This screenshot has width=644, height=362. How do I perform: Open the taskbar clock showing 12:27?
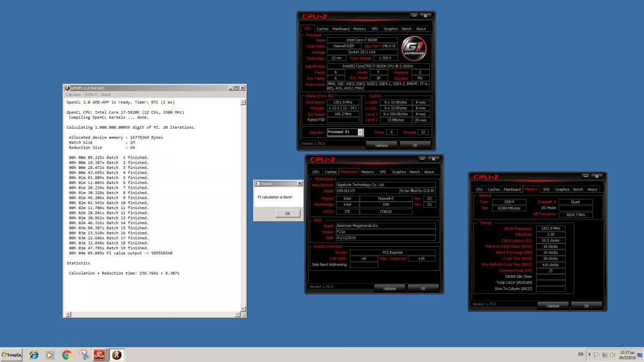point(628,354)
